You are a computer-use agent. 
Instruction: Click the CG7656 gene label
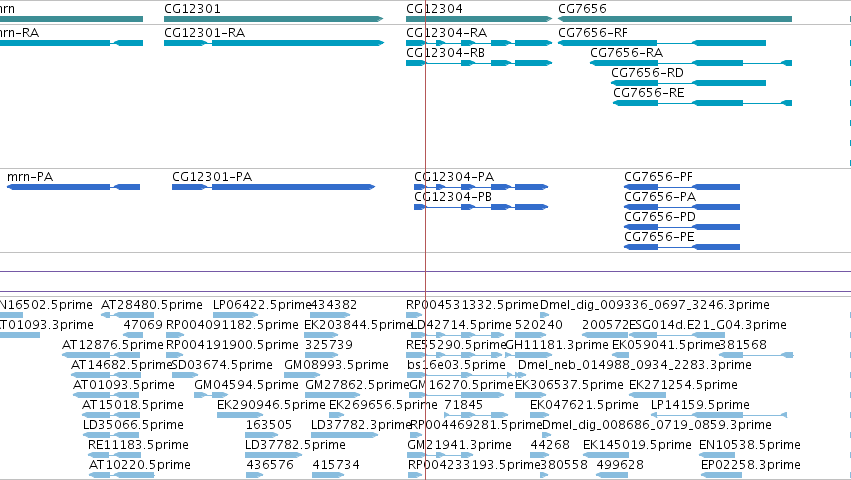pos(582,9)
